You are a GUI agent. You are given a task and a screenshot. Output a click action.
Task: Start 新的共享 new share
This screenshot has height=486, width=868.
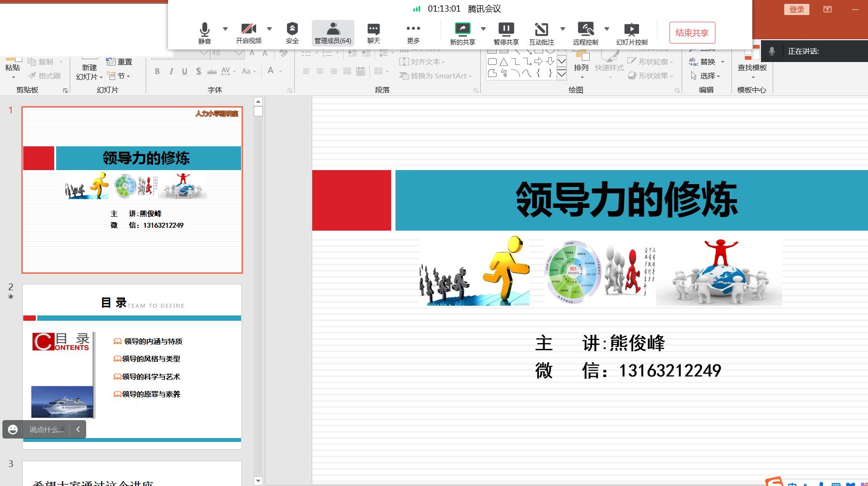tap(462, 33)
